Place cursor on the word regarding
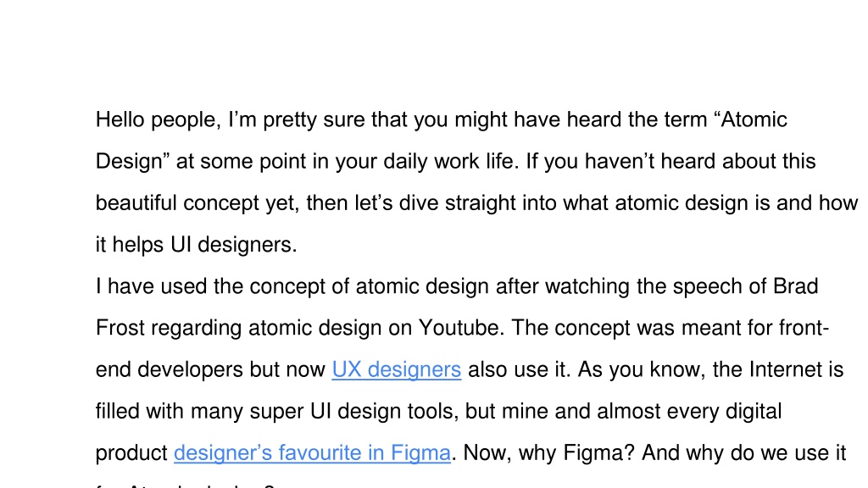The image size is (868, 488). [197, 328]
